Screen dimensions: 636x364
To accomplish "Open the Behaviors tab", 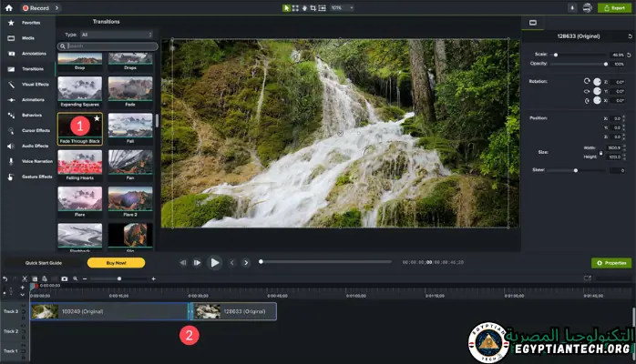I will 27,115.
